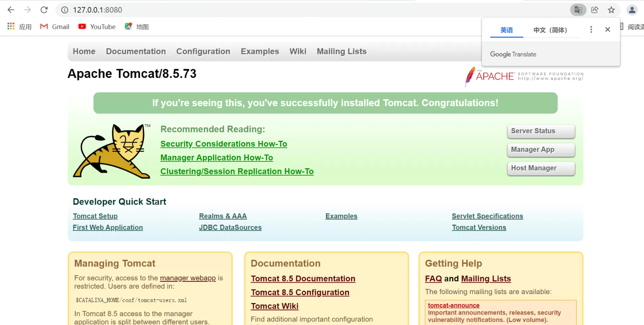Click the Apache Tomcat/8.5.73 heading
Viewport: 644px width, 325px height.
click(x=132, y=74)
